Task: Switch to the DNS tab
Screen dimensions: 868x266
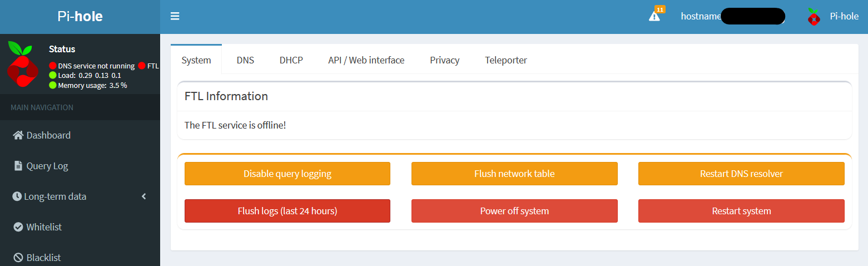Action: 245,60
